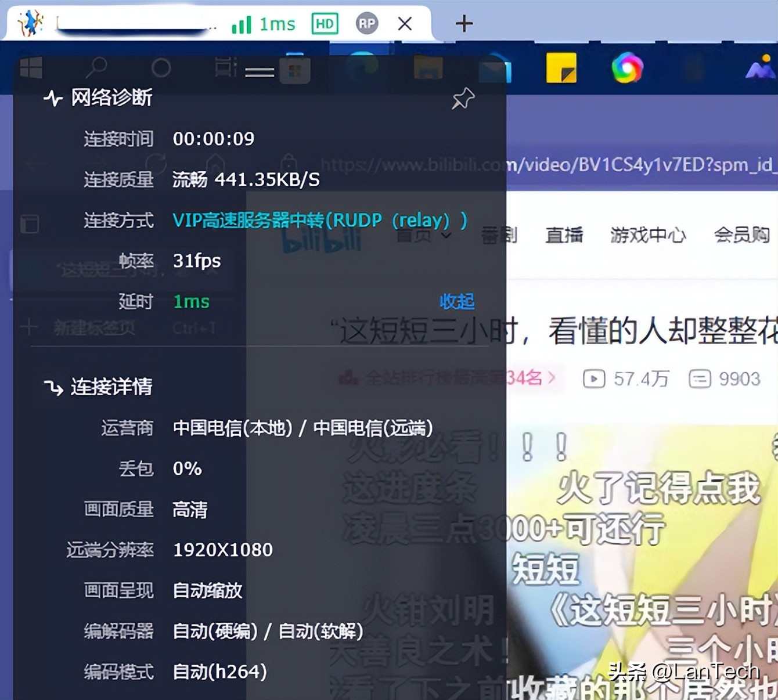Open Microsoft Store from the taskbar
This screenshot has height=700, width=778.
coord(295,69)
